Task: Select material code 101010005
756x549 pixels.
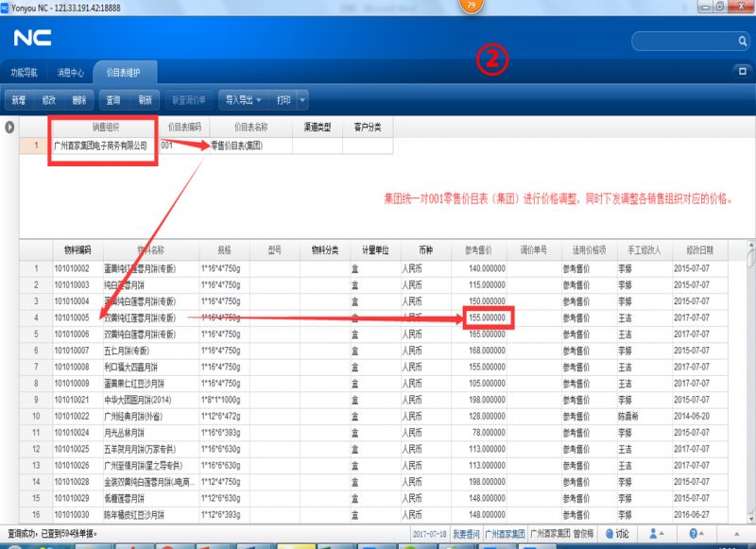Action: tap(77, 317)
